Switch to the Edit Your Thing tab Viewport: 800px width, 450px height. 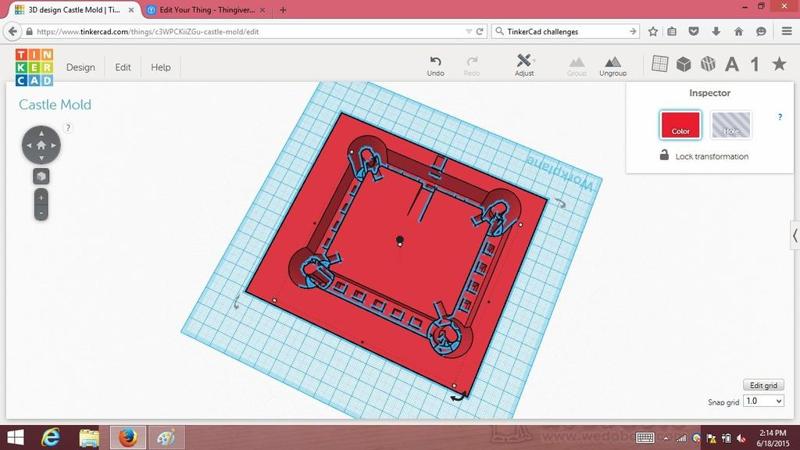tap(207, 10)
